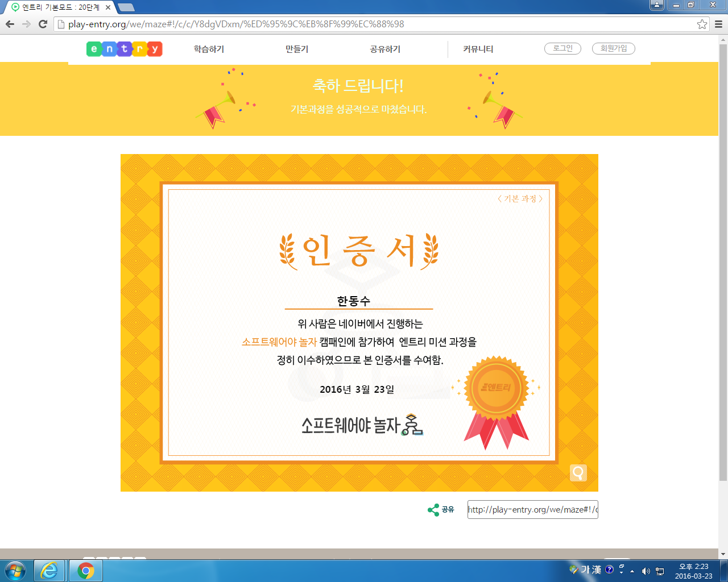
Task: Open the 공유하기 menu
Action: click(x=385, y=49)
